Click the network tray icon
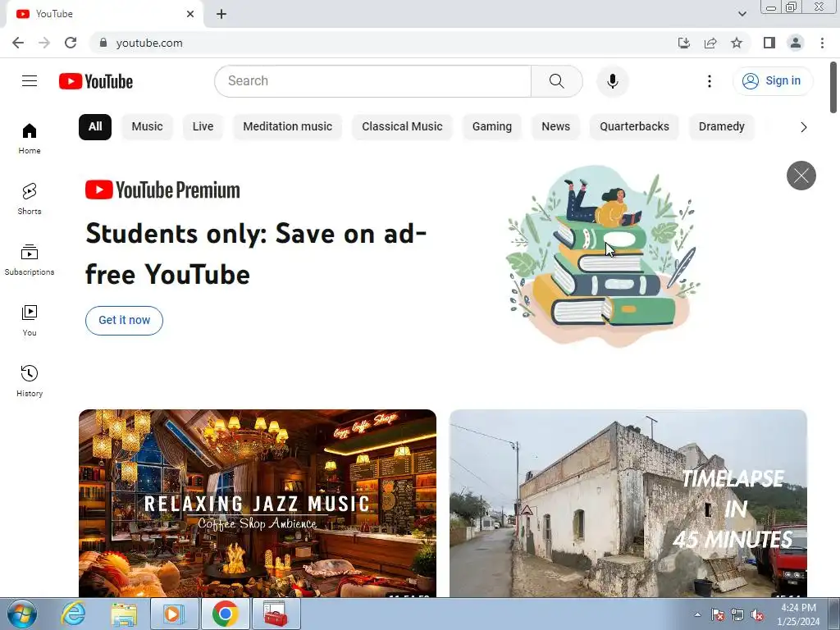840x630 pixels. [x=737, y=615]
